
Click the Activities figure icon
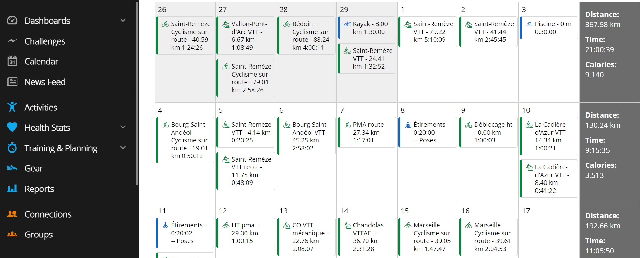(12, 107)
